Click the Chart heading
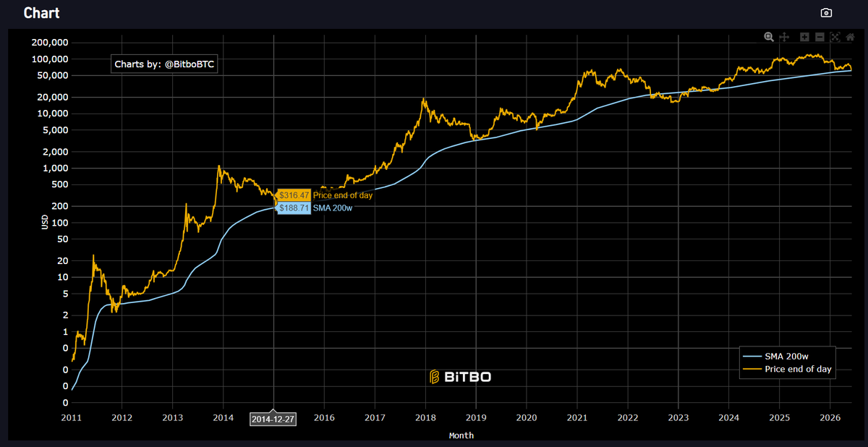 click(41, 13)
